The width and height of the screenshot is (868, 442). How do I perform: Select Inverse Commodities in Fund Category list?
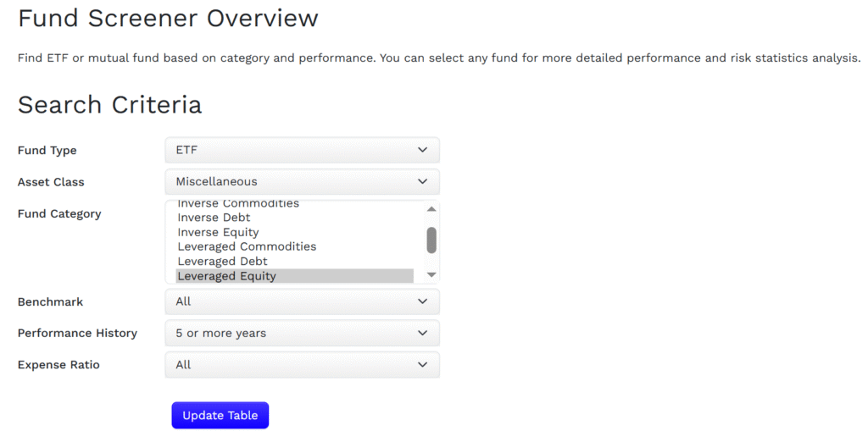tap(238, 204)
